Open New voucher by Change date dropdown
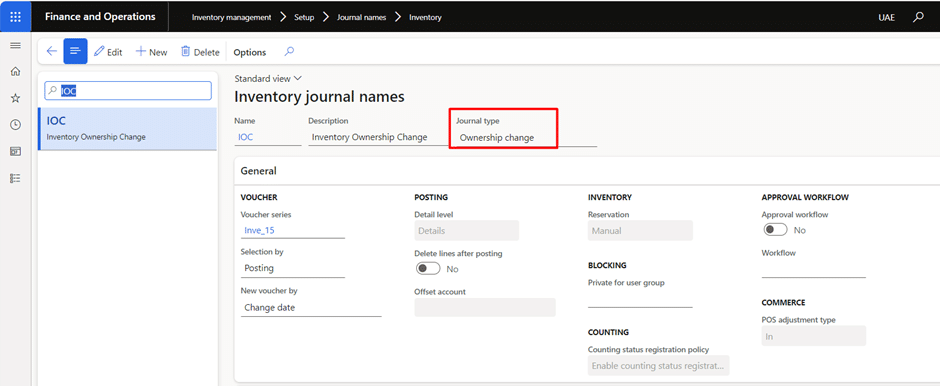The image size is (940, 386). 311,307
